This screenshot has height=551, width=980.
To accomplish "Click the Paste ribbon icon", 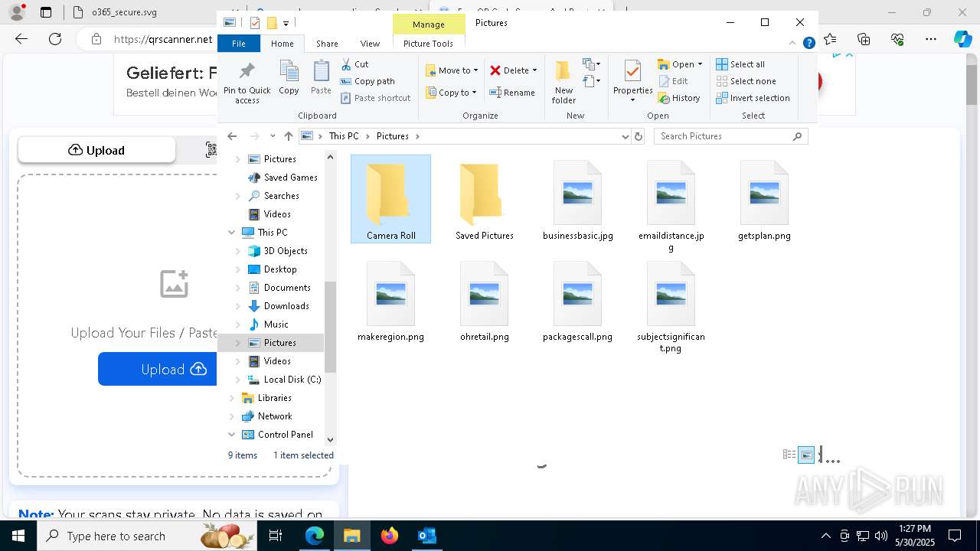I will (321, 78).
